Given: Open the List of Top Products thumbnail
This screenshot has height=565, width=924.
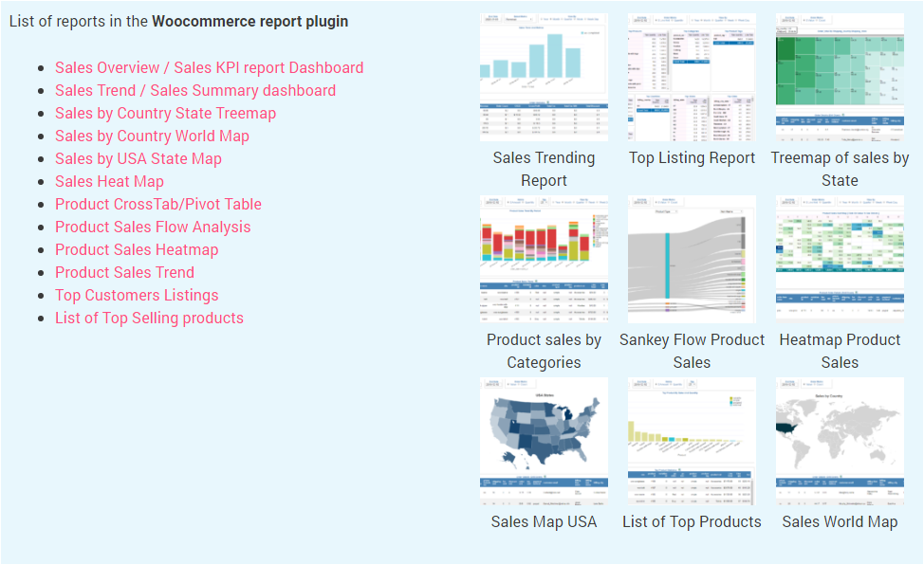Looking at the screenshot, I should pyautogui.click(x=692, y=441).
